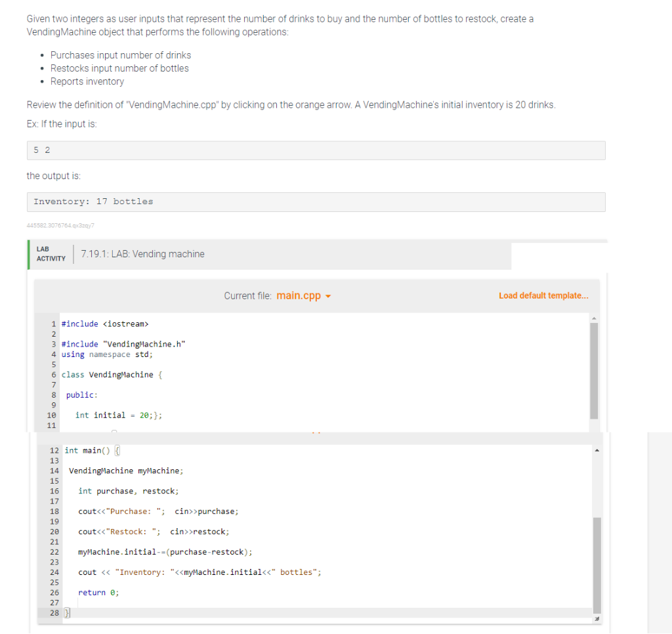Open the main.cpp current file dropdown
The width and height of the screenshot is (672, 634).
pyautogui.click(x=304, y=296)
